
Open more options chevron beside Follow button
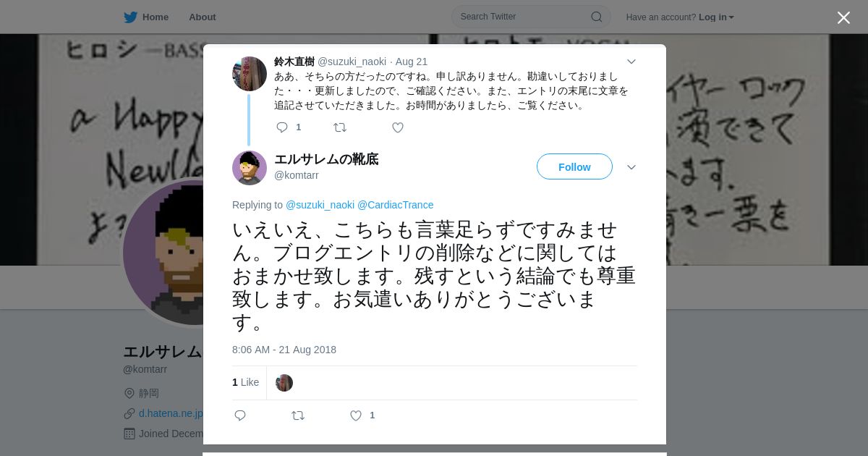point(631,167)
